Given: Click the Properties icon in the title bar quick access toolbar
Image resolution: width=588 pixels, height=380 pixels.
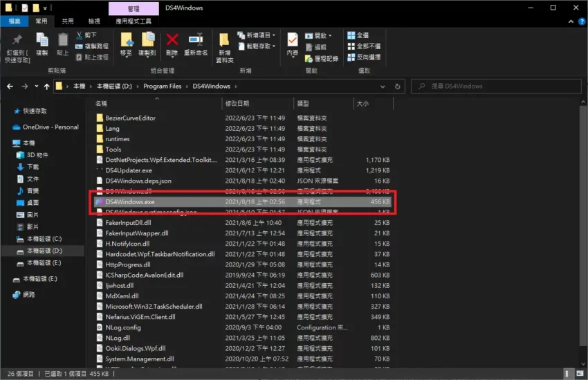Looking at the screenshot, I should pyautogui.click(x=24, y=8).
